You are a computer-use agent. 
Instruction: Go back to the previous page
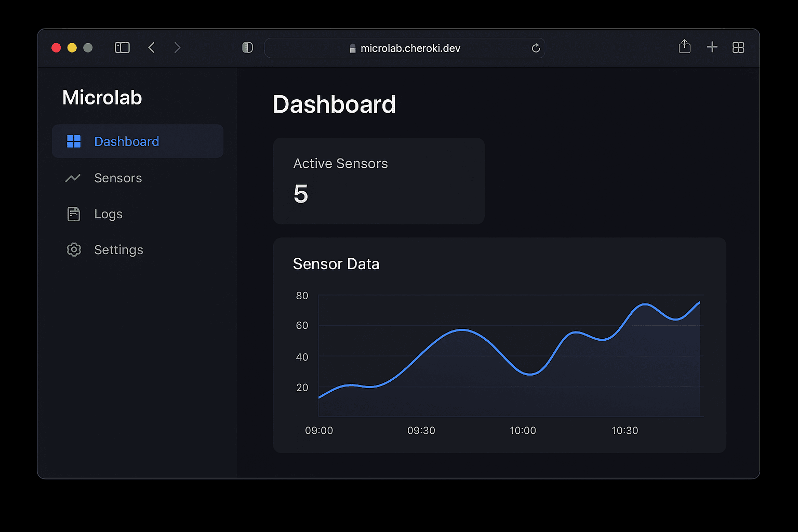[152, 48]
